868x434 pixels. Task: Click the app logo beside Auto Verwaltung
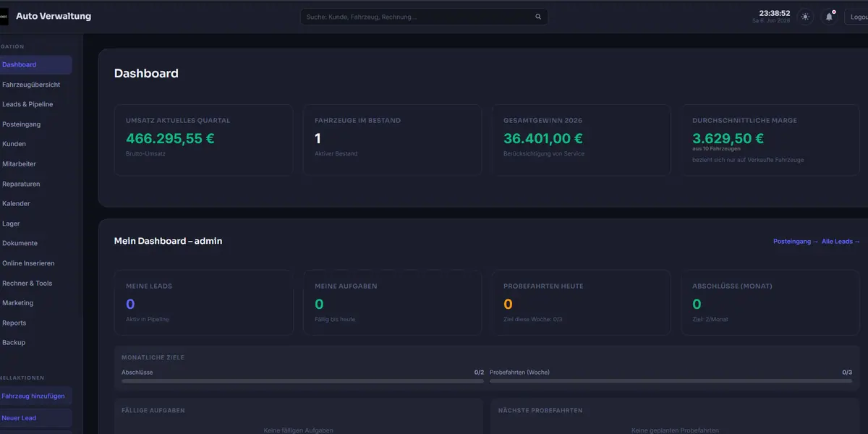coord(4,17)
